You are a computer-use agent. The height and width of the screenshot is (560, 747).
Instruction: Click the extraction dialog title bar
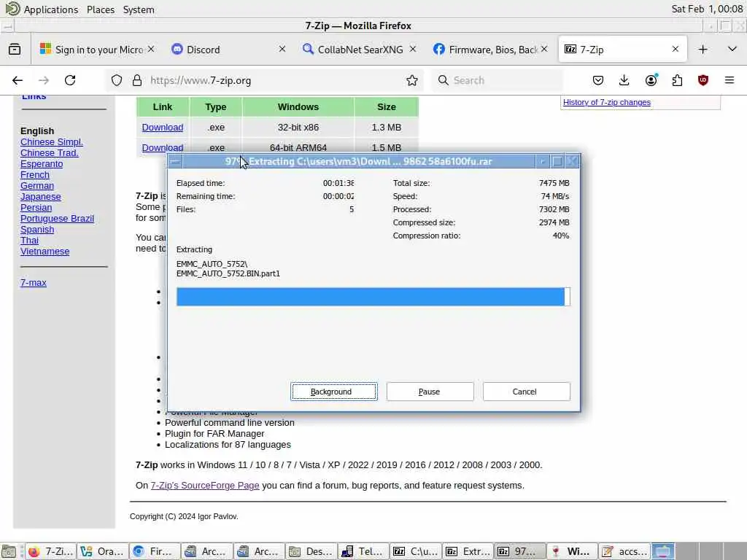point(358,161)
